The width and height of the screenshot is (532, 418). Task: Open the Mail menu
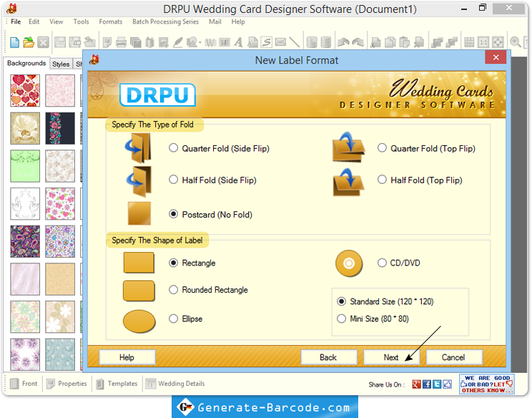(x=215, y=21)
